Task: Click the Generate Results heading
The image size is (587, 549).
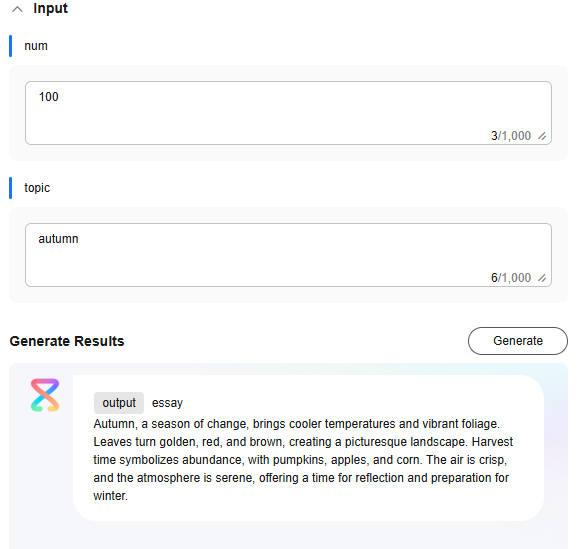Action: click(67, 341)
